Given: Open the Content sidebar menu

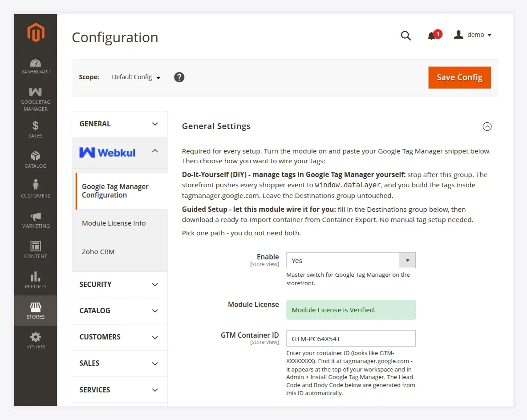Looking at the screenshot, I should click(36, 250).
